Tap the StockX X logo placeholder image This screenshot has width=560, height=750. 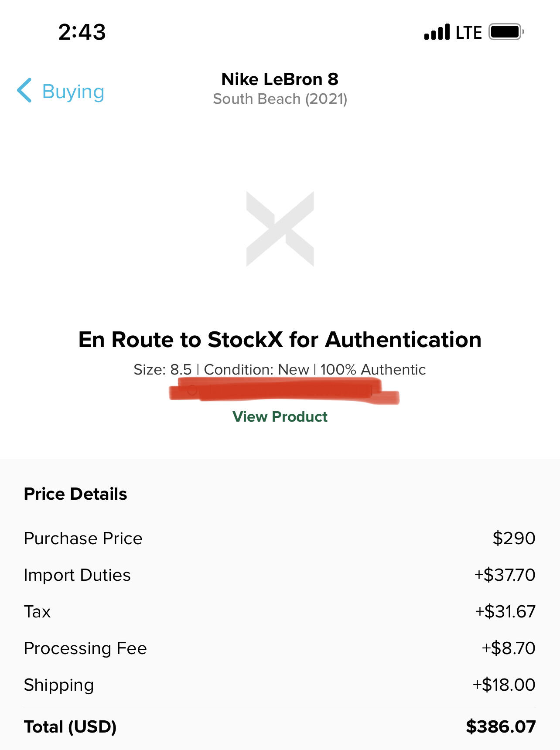click(x=280, y=229)
